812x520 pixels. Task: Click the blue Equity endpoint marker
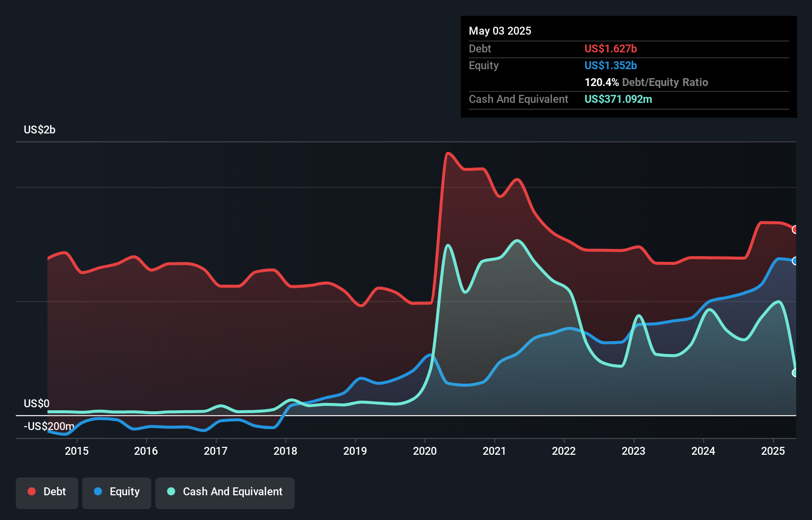pos(795,260)
